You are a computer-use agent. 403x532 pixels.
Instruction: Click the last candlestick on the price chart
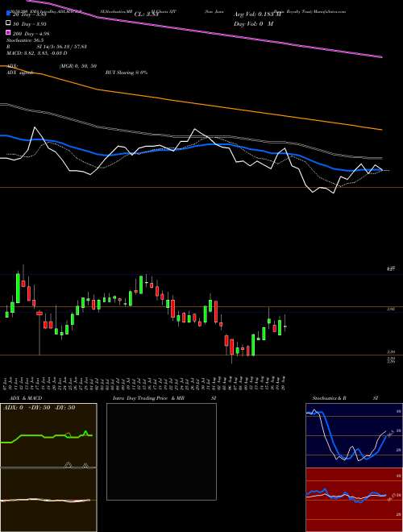285,326
